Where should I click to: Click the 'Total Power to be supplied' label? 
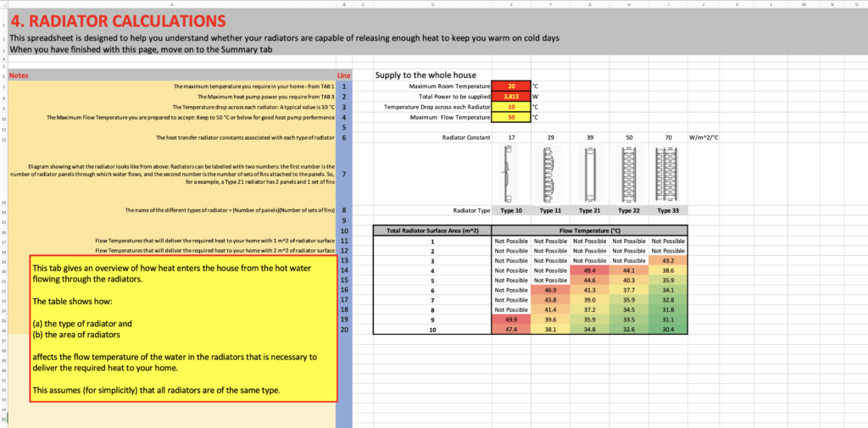pos(454,97)
